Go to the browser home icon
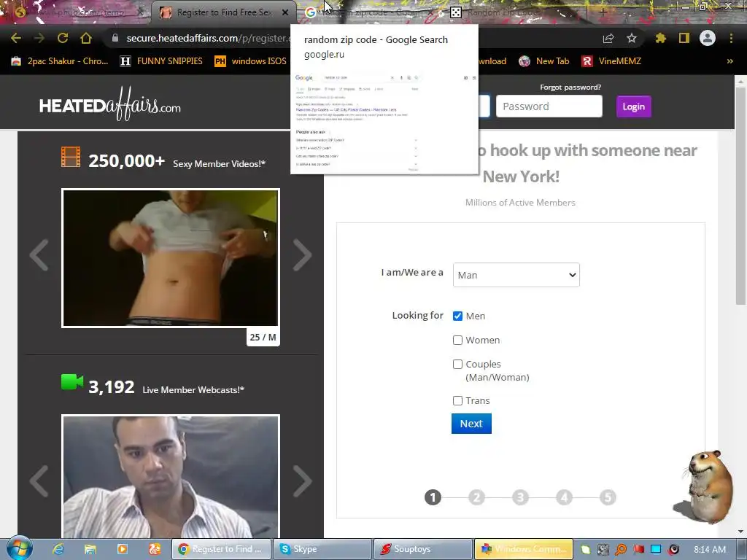The width and height of the screenshot is (747, 560). pyautogui.click(x=86, y=38)
